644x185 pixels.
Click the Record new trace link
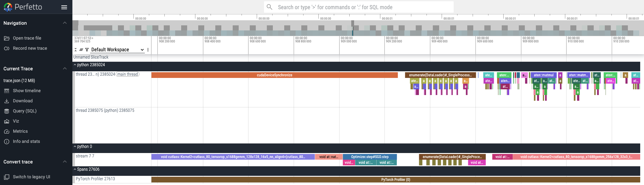[30, 48]
